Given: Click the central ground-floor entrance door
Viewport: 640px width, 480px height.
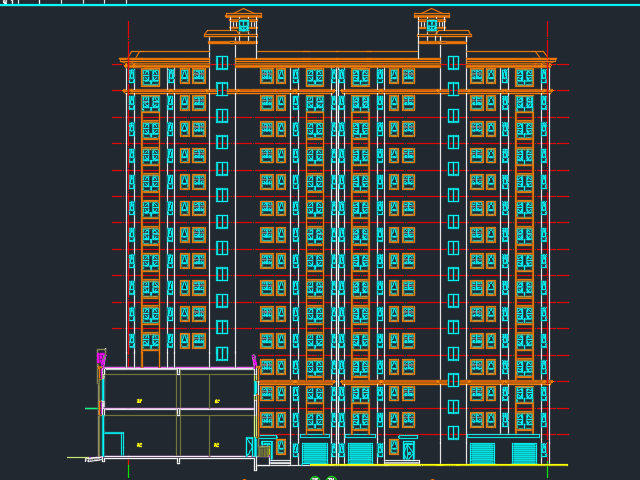Looking at the screenshot, I should click(408, 451).
